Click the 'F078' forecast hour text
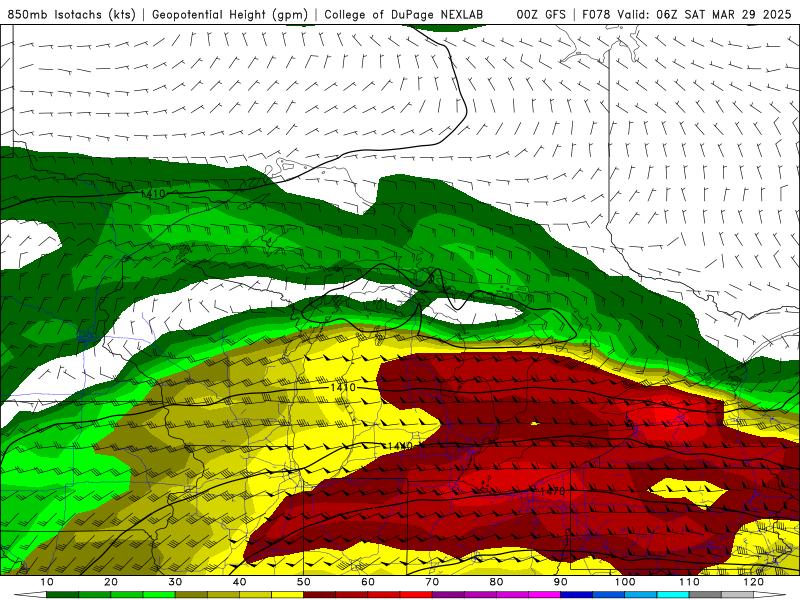This screenshot has height=600, width=800. 596,14
